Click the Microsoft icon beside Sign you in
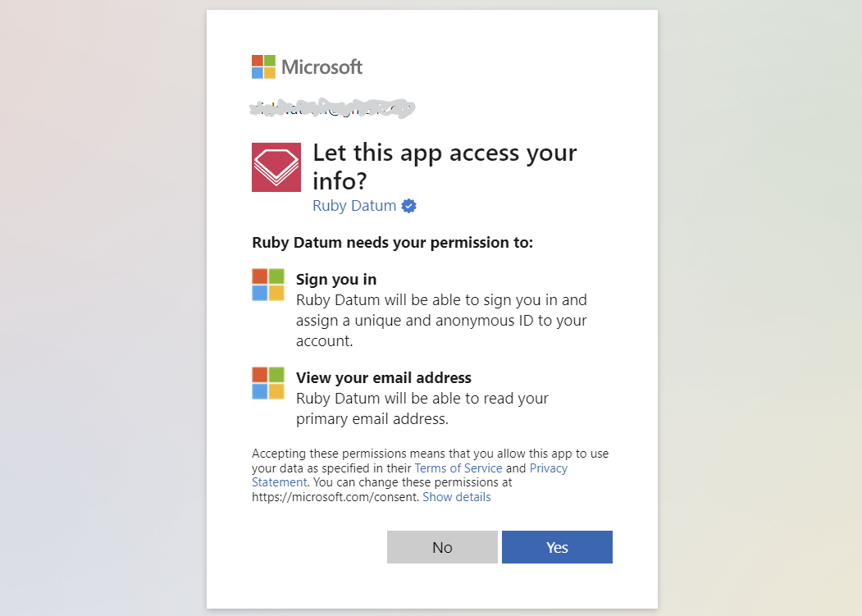The width and height of the screenshot is (862, 616). [267, 285]
